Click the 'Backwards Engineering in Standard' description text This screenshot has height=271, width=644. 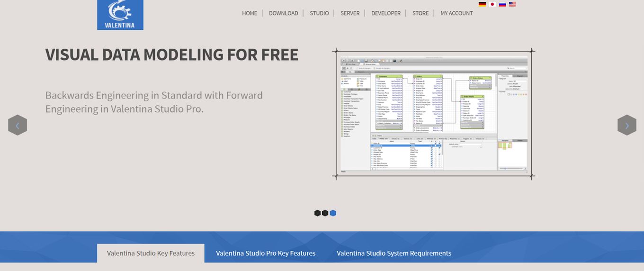tap(154, 102)
